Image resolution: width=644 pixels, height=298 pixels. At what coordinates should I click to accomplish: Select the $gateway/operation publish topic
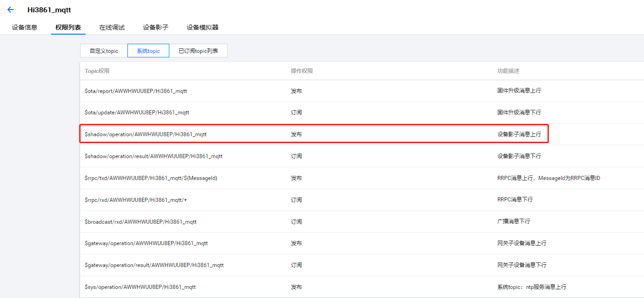[x=146, y=243]
